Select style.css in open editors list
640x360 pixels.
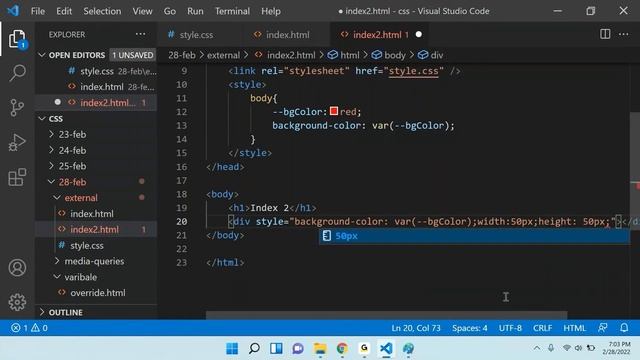point(97,71)
